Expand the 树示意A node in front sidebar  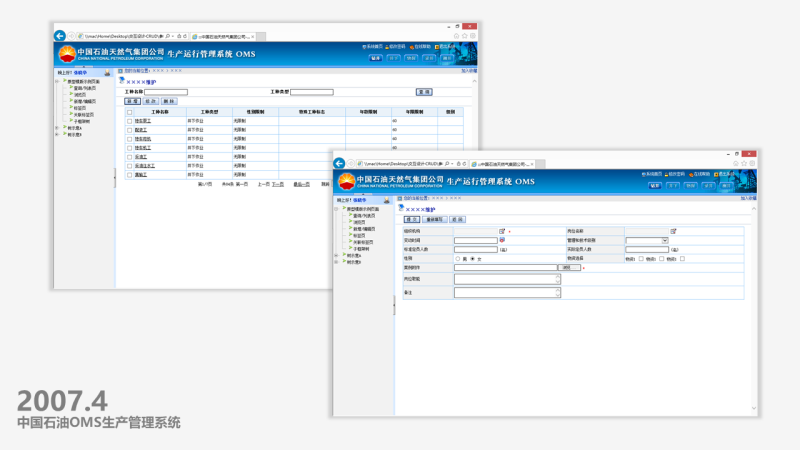337,255
